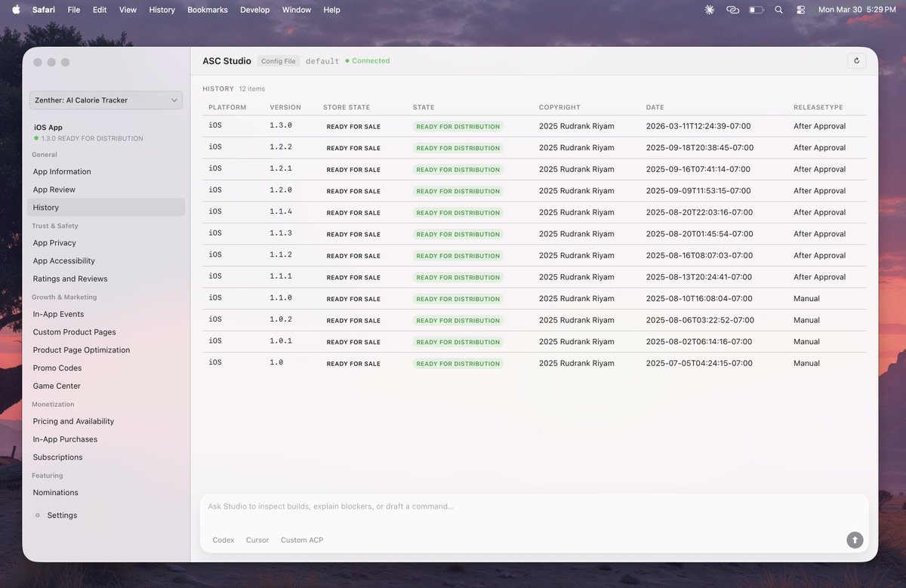Click version 1.2.1 row
This screenshot has width=906, height=588.
click(x=535, y=169)
